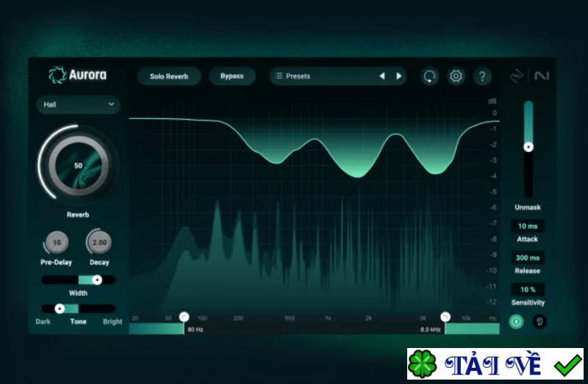588x384 pixels.
Task: Click the Bright tone label
Action: point(112,322)
